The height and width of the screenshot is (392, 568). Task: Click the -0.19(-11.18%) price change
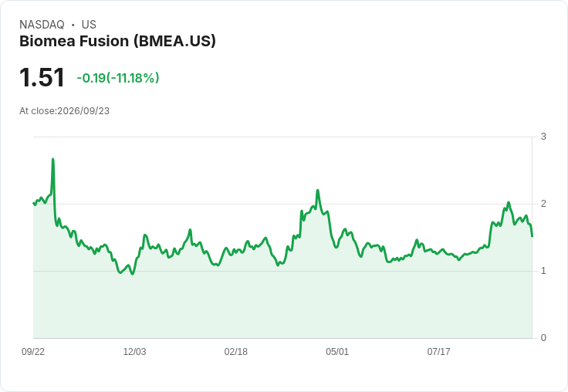(118, 78)
